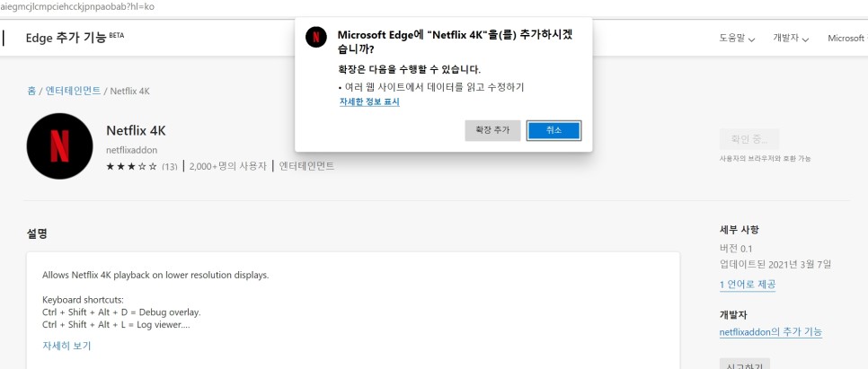Viewport: 868px width, 369px height.
Task: Open netflixaddon의 추가 기능 developer link
Action: pos(771,332)
